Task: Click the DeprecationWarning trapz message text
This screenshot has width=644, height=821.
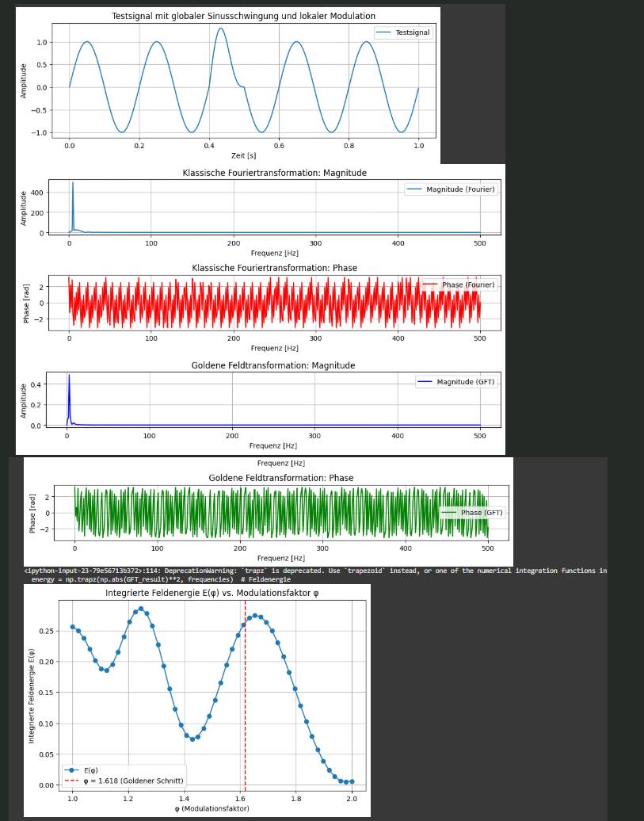Action: click(x=315, y=571)
